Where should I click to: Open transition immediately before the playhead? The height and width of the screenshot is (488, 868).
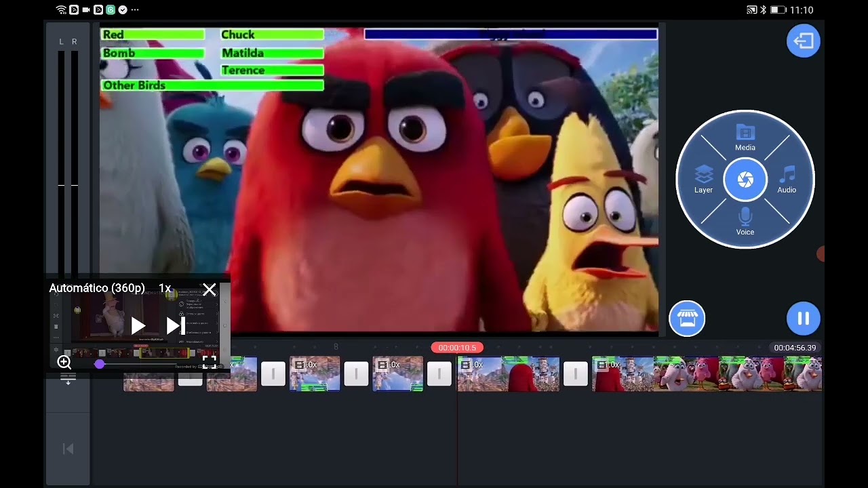point(439,373)
